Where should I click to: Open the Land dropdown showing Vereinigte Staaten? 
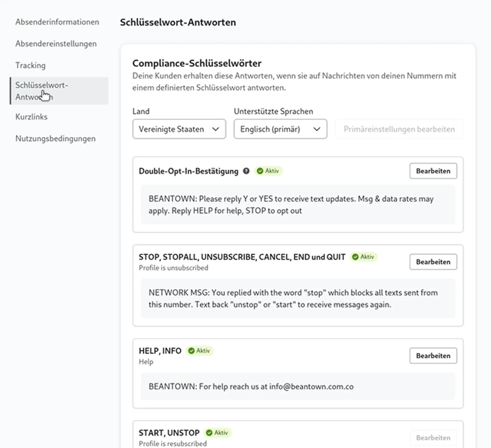179,129
